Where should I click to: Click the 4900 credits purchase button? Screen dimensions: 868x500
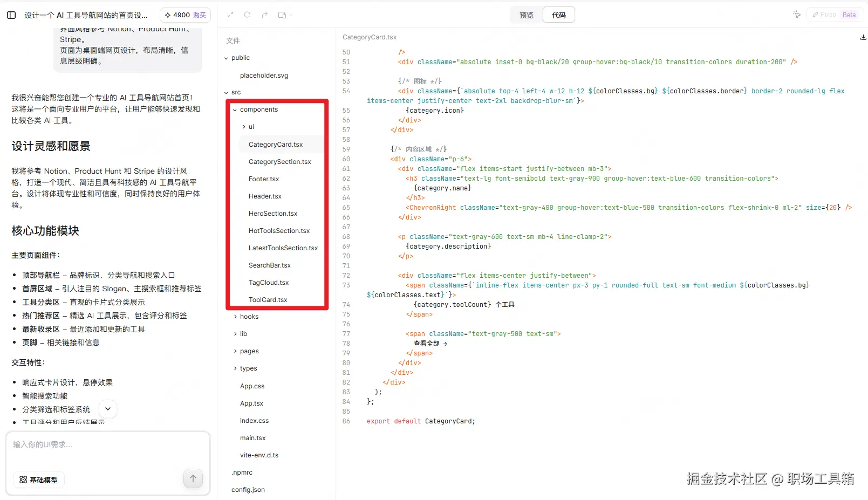point(185,15)
